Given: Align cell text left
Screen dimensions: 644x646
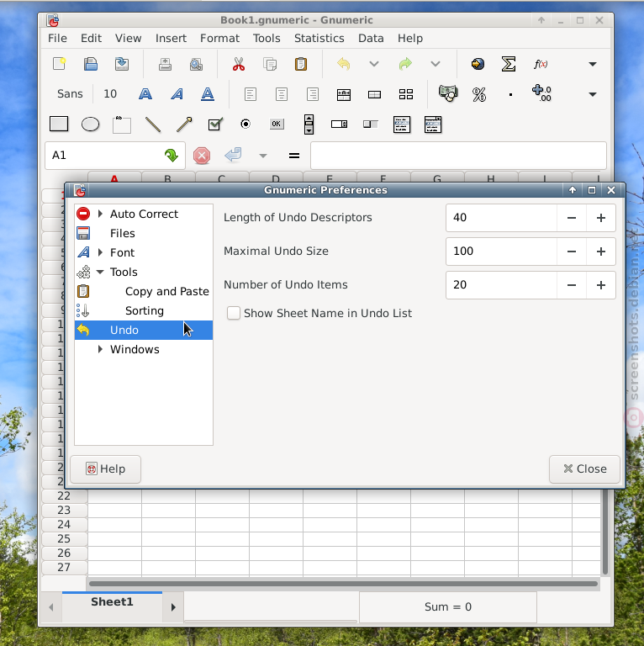Looking at the screenshot, I should (251, 94).
